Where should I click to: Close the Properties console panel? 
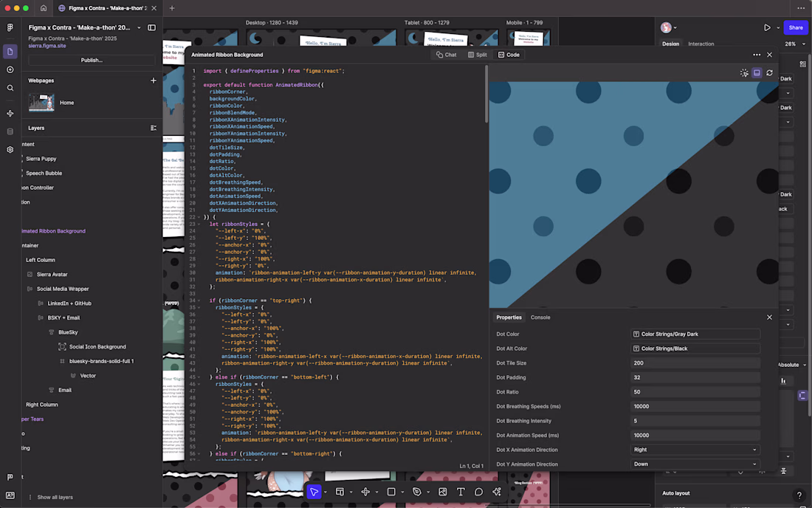coord(769,317)
